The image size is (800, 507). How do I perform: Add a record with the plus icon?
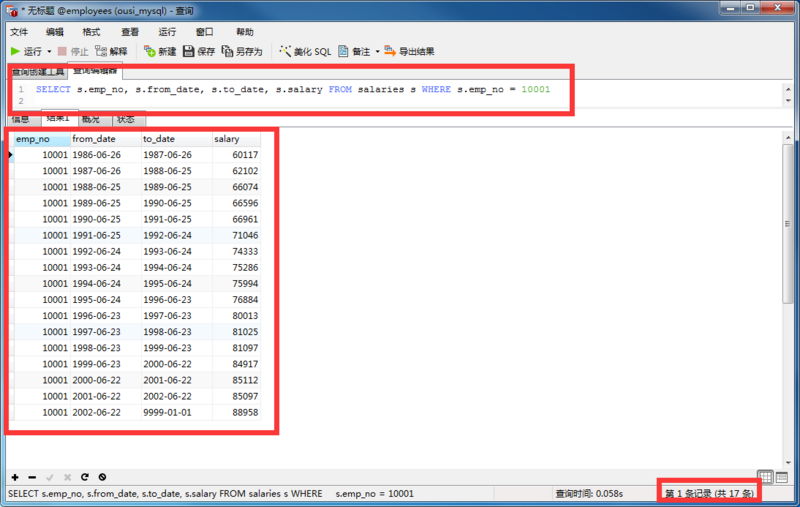(x=15, y=477)
